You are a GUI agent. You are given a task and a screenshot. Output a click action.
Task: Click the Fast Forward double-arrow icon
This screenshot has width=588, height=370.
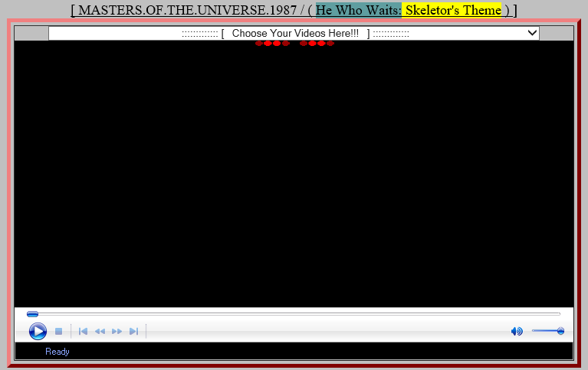click(x=117, y=332)
